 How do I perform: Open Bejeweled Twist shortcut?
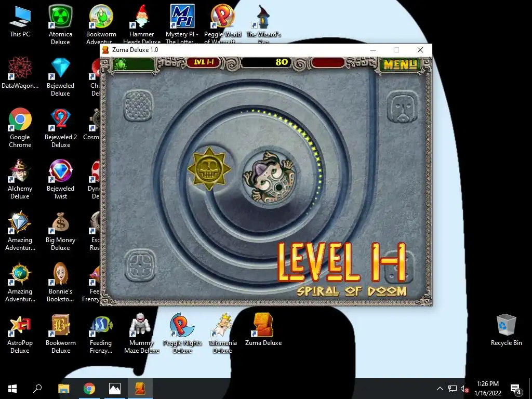click(x=60, y=180)
